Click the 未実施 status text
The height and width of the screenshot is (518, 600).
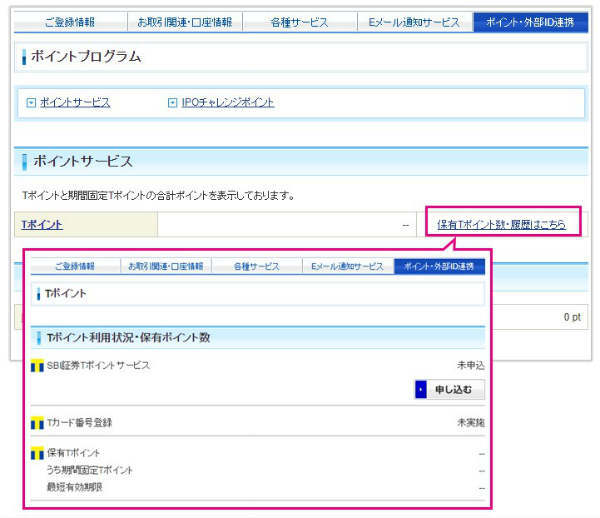tap(471, 422)
